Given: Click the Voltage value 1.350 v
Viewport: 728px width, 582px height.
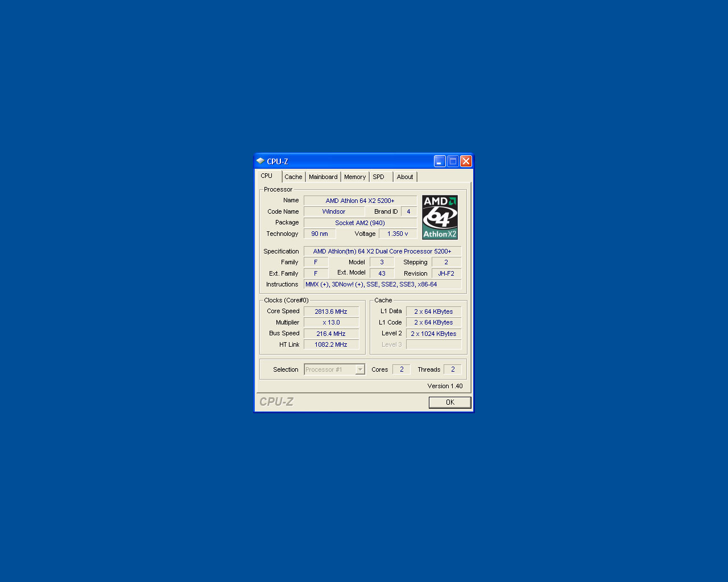Looking at the screenshot, I should pos(398,234).
